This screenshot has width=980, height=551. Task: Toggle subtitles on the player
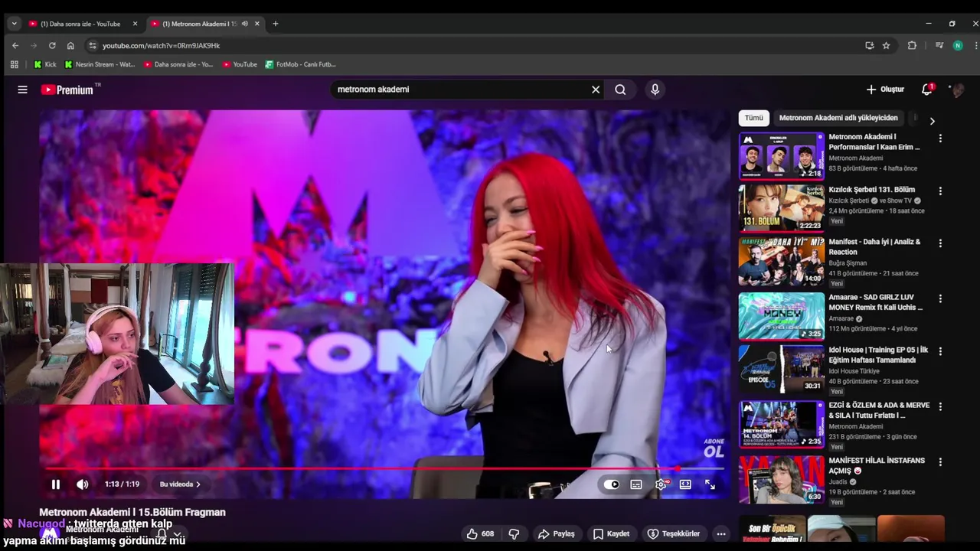[636, 484]
